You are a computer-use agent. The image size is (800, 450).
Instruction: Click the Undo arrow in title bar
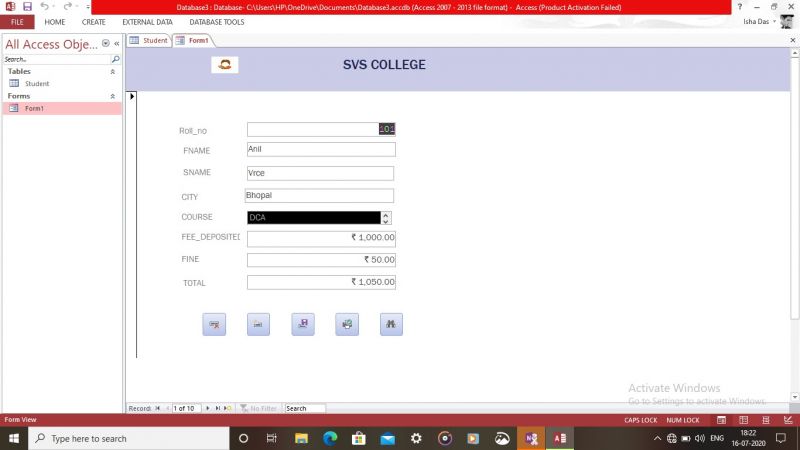pyautogui.click(x=45, y=6)
